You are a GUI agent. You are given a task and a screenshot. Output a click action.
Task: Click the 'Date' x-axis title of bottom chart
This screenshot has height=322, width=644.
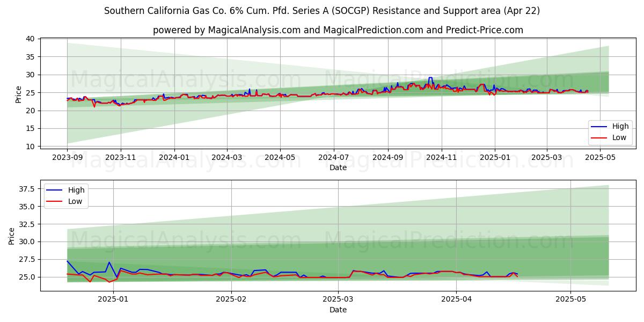pos(338,310)
